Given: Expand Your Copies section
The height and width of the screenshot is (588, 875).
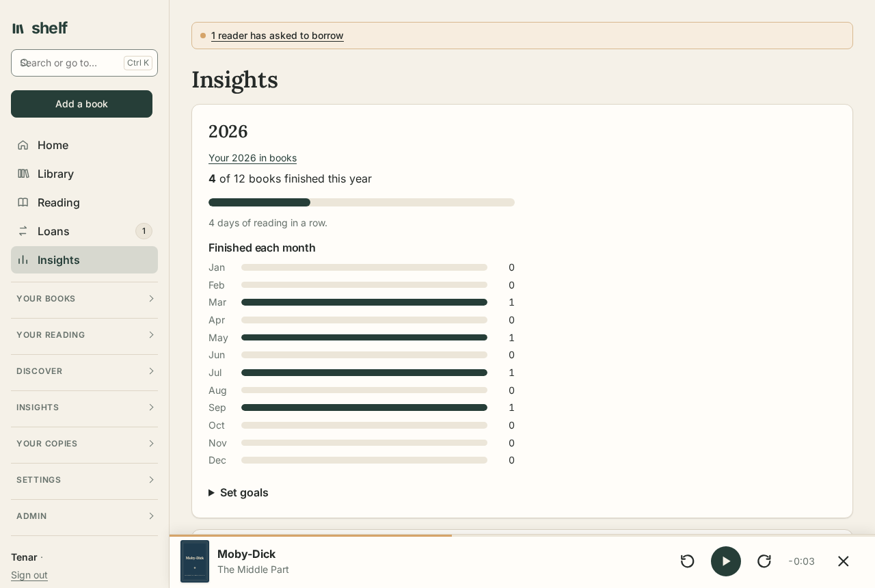Looking at the screenshot, I should click(84, 444).
